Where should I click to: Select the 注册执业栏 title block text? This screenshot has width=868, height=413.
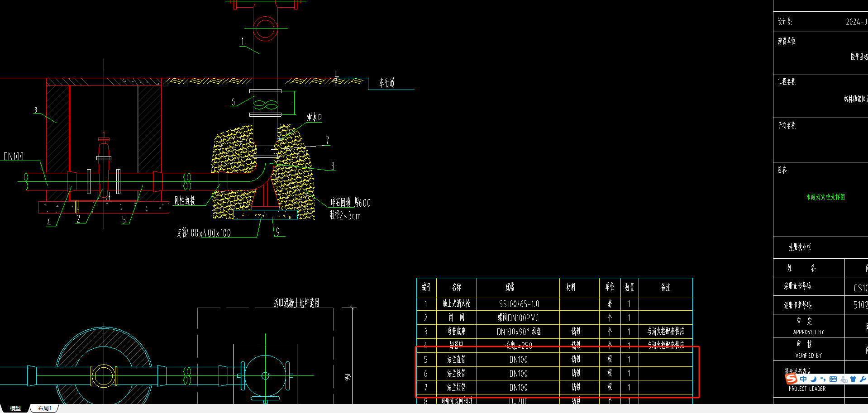tap(800, 247)
